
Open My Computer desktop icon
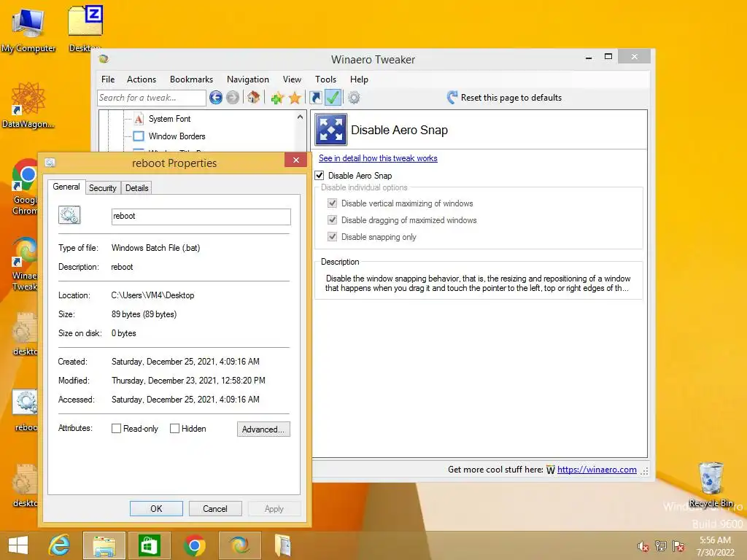(x=28, y=28)
